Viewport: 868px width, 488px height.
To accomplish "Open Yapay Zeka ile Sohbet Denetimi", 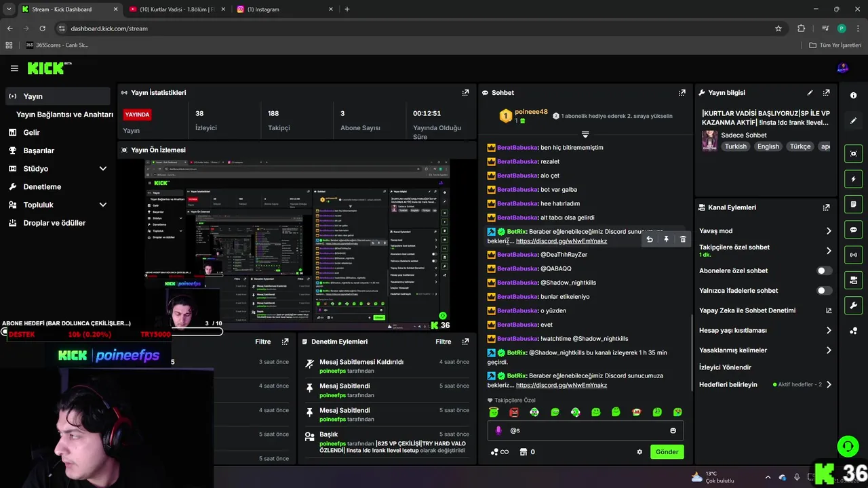I will coord(765,310).
